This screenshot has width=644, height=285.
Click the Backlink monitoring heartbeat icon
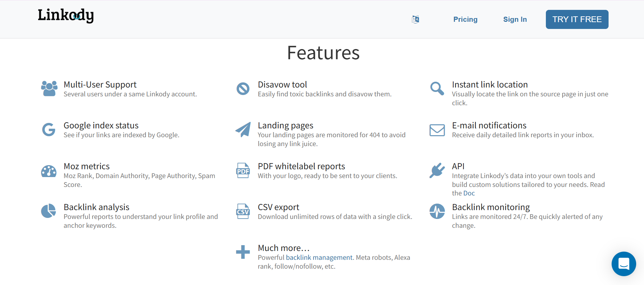[x=437, y=211]
